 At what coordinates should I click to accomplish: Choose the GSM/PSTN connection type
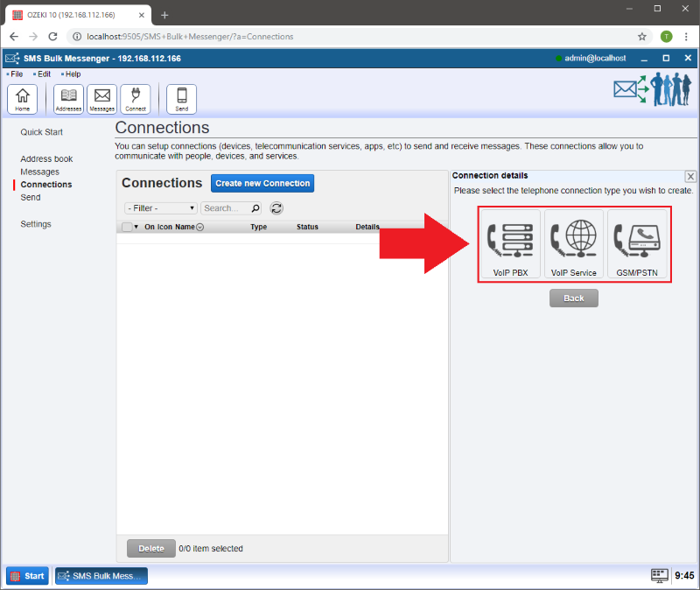click(x=637, y=244)
